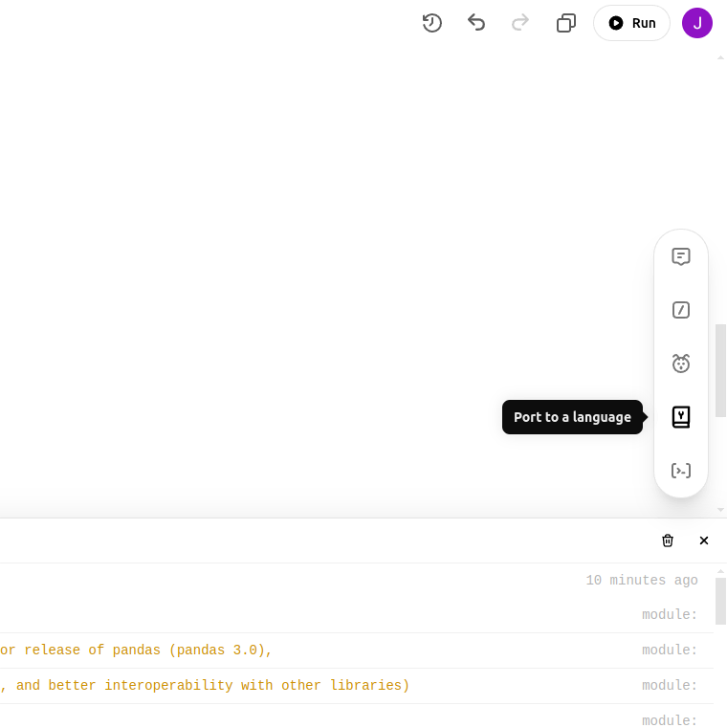Run the code with Run button
This screenshot has width=727, height=728.
tap(632, 23)
